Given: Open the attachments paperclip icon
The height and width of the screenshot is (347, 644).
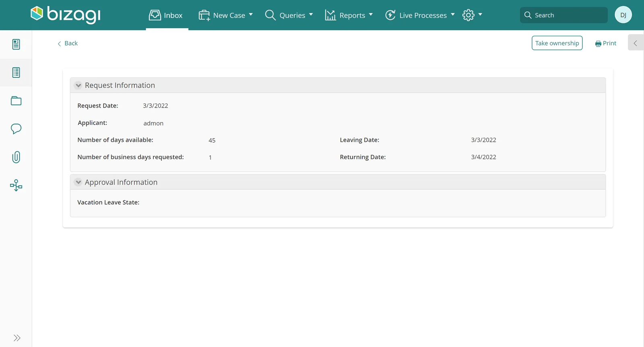Looking at the screenshot, I should tap(16, 157).
